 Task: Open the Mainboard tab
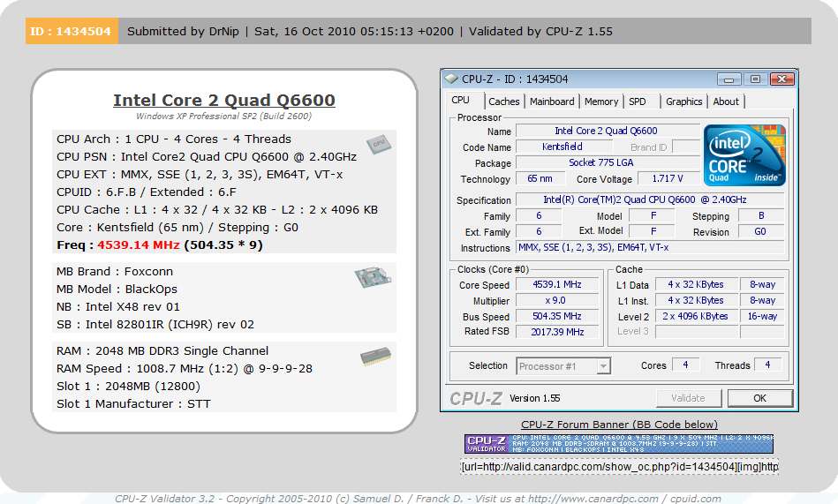pyautogui.click(x=552, y=102)
